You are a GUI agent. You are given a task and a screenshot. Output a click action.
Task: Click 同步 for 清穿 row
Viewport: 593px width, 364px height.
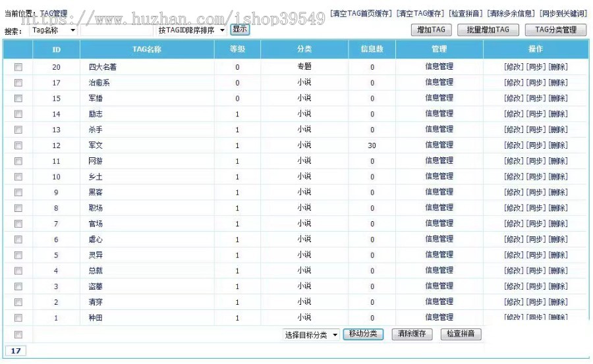click(536, 302)
